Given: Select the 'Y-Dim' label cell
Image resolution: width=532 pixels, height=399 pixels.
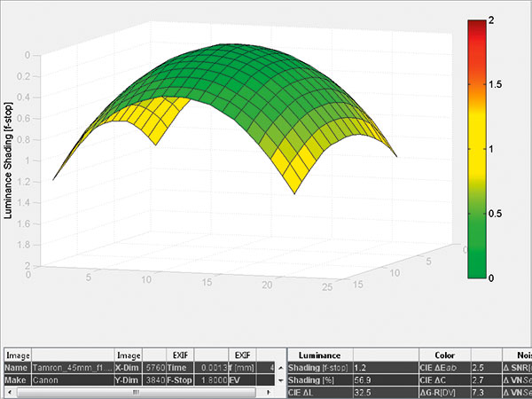Looking at the screenshot, I should pos(129,380).
